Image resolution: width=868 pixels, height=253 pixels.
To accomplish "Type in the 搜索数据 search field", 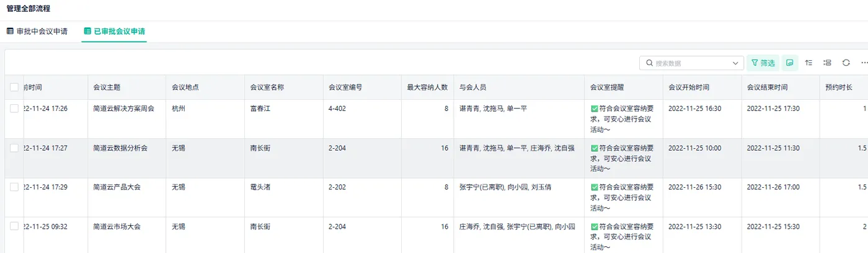I will pyautogui.click(x=691, y=63).
